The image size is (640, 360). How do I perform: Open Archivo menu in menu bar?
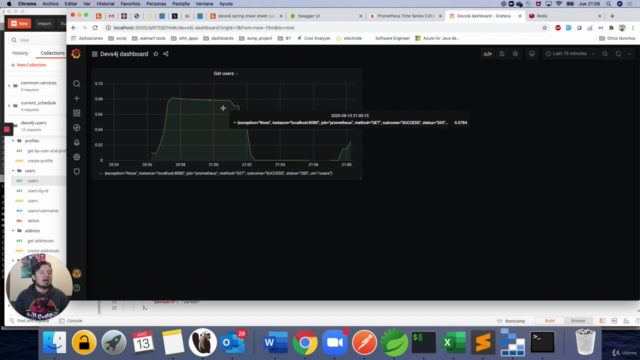coord(50,4)
